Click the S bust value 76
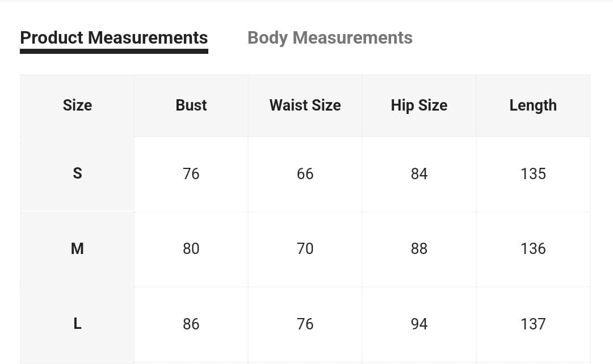The image size is (613, 364). coord(191,173)
